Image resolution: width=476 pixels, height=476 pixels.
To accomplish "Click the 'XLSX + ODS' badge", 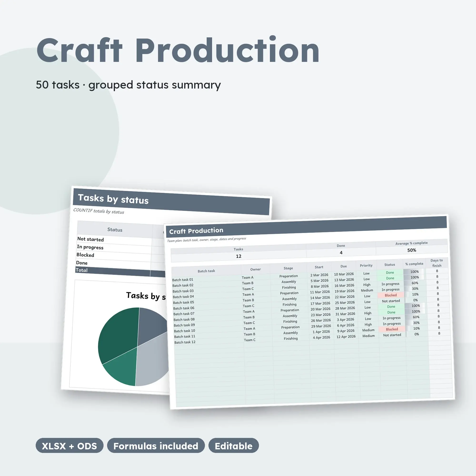I will (x=69, y=446).
